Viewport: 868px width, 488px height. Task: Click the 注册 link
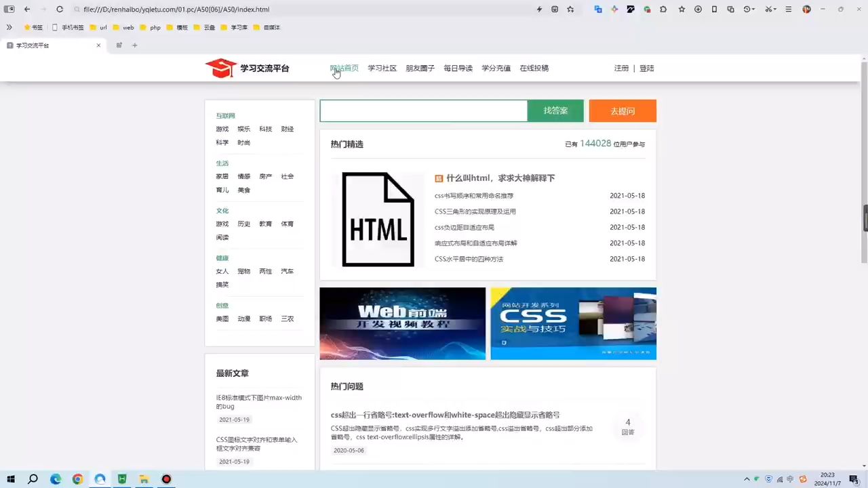pyautogui.click(x=621, y=68)
